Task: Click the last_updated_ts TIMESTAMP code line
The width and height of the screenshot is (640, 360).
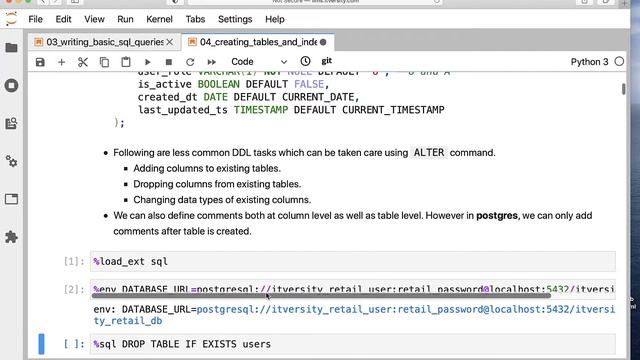Action: 291,110
